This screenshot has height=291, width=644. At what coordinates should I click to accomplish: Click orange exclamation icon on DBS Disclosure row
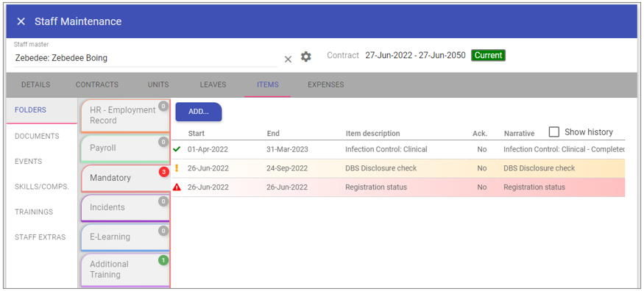click(177, 168)
